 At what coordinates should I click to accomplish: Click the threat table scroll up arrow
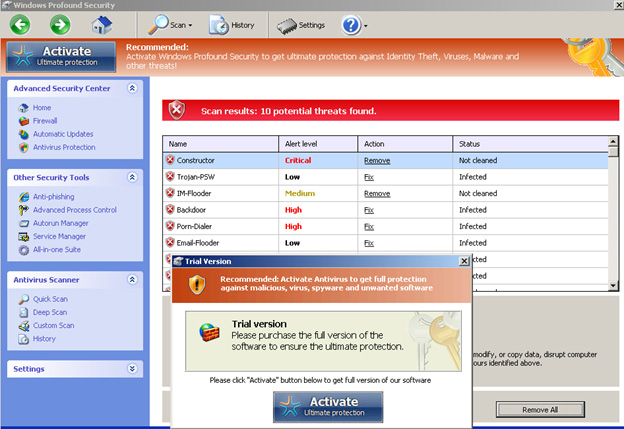[613, 141]
